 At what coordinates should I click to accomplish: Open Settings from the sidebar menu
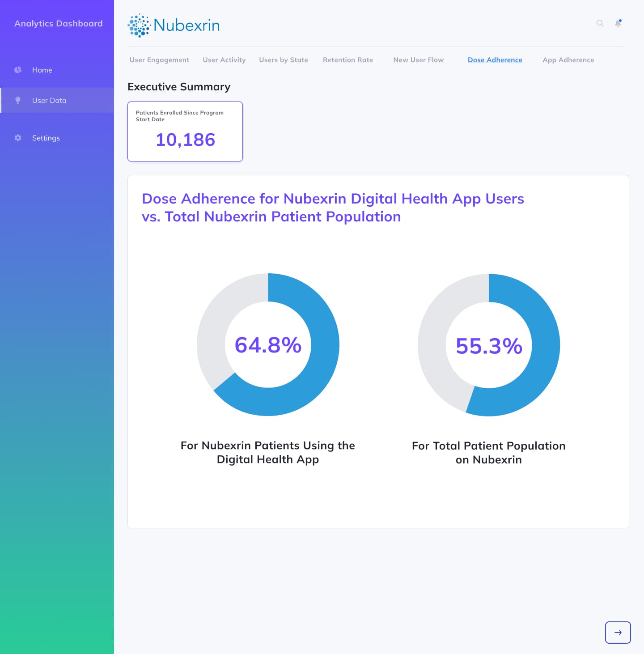coord(46,138)
